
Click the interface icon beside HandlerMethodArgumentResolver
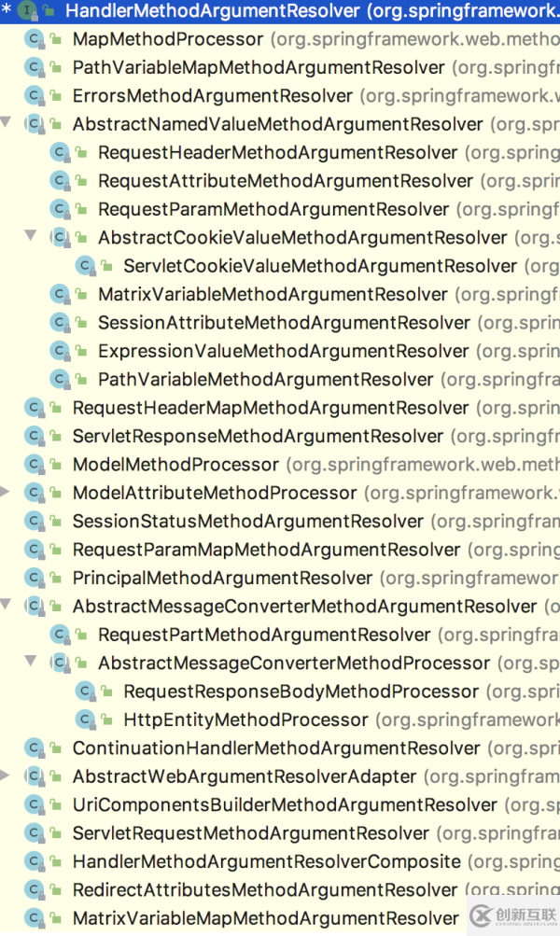click(27, 10)
